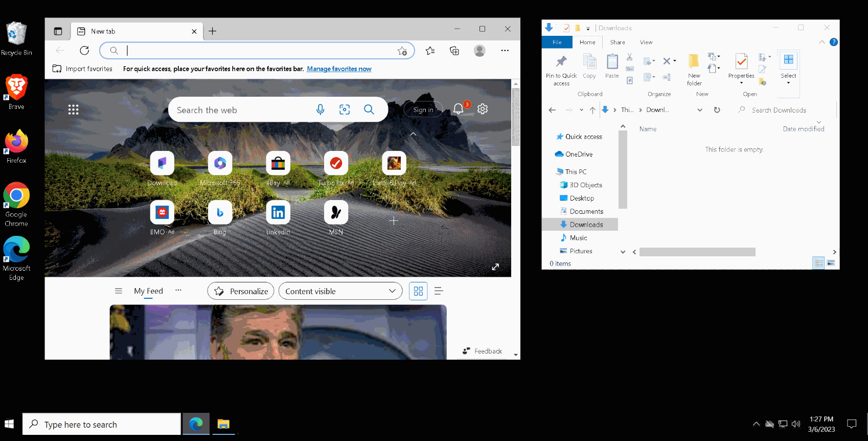Open new tab page settings gear
868x441 pixels.
point(483,109)
